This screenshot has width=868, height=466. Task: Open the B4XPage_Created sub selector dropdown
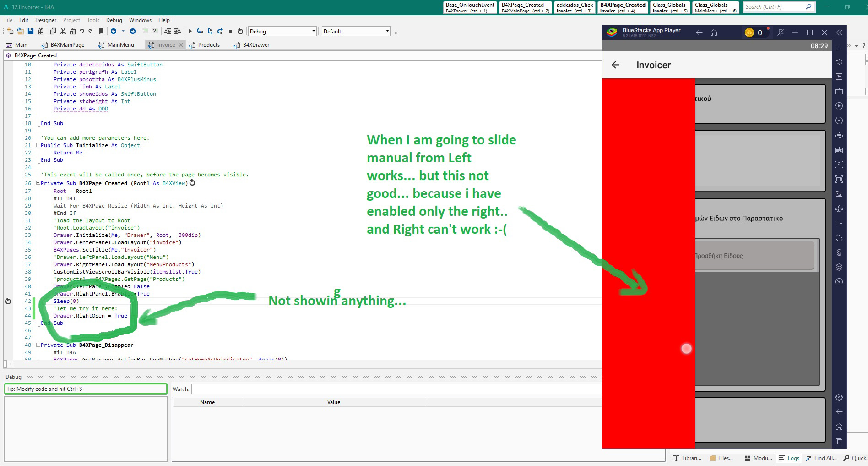point(302,55)
